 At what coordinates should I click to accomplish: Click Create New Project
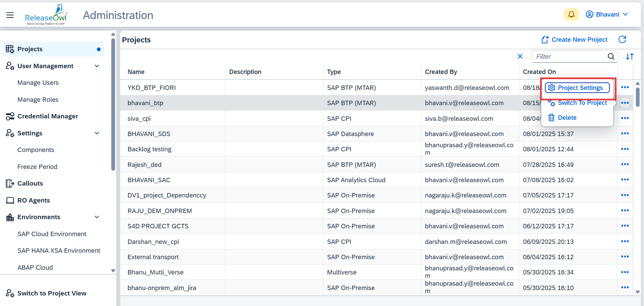click(574, 40)
